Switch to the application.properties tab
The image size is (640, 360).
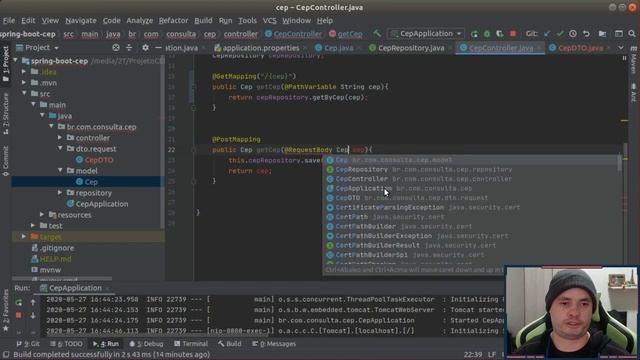coord(260,48)
